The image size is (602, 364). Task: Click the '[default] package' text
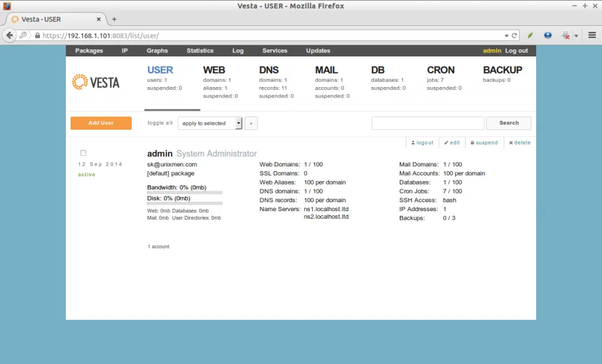[171, 173]
